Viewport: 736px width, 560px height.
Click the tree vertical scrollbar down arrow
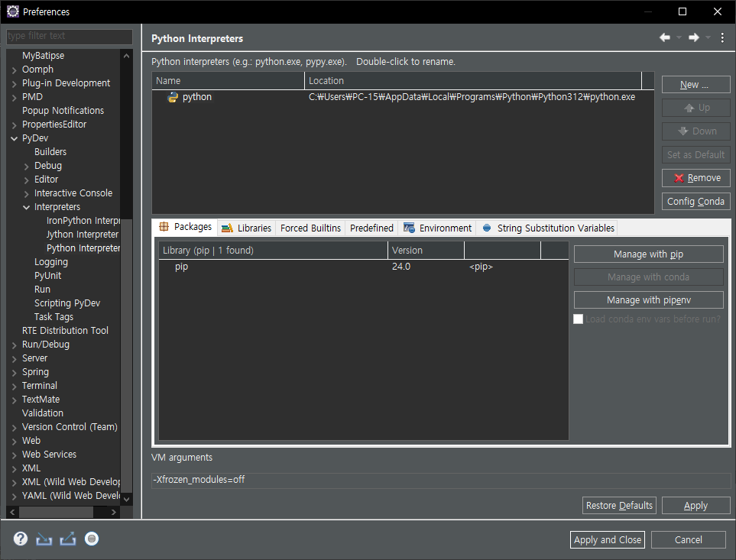tap(126, 500)
